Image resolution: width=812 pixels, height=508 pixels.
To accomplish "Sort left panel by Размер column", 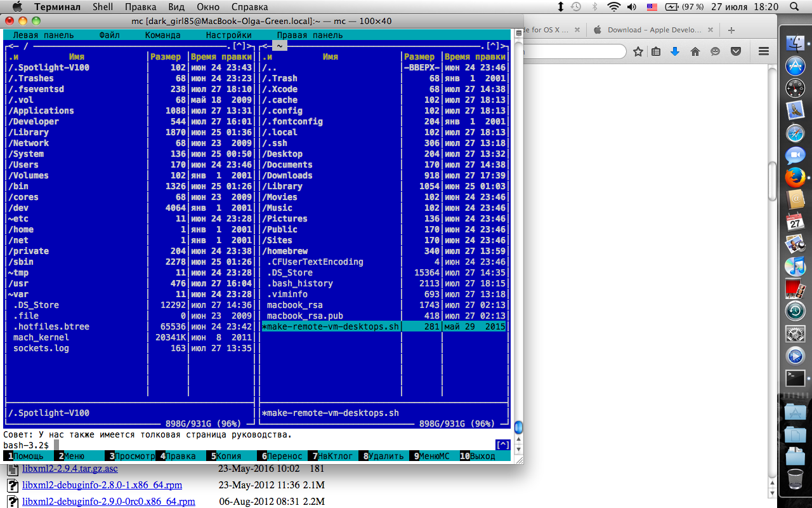I will (x=166, y=57).
